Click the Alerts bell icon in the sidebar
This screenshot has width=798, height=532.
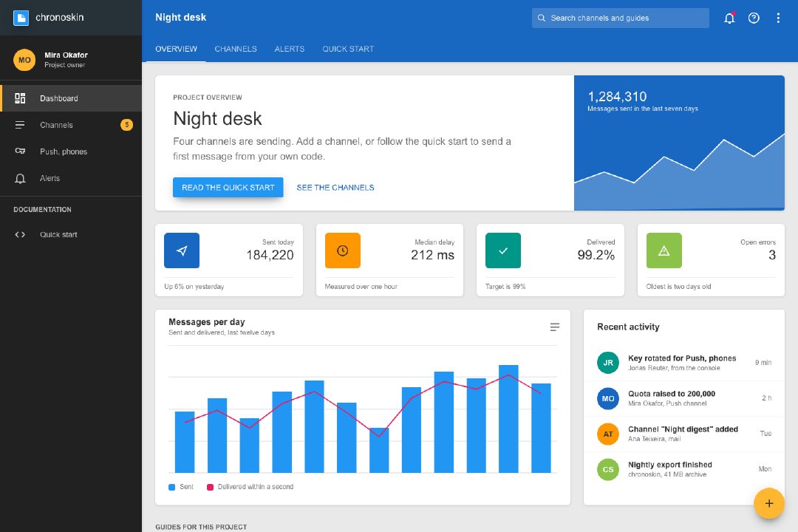20,178
